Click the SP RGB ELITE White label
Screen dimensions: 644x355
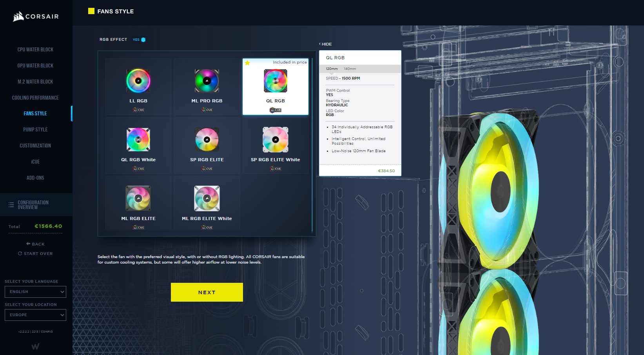[276, 160]
